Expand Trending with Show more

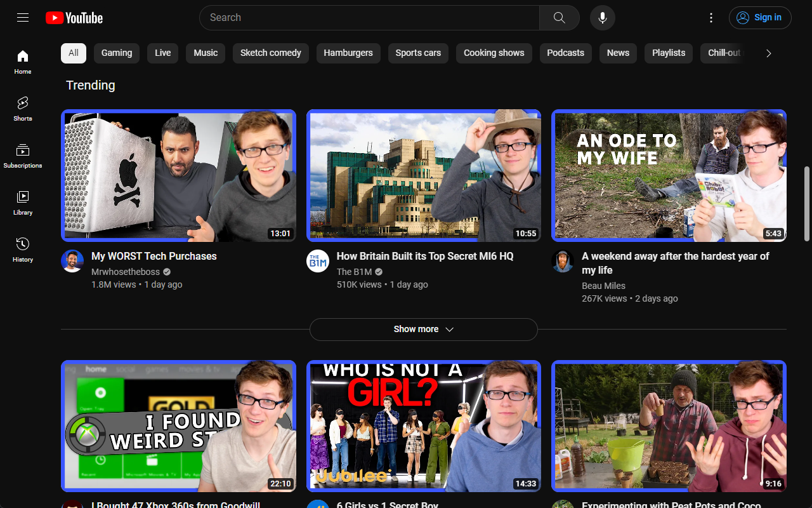(x=424, y=330)
